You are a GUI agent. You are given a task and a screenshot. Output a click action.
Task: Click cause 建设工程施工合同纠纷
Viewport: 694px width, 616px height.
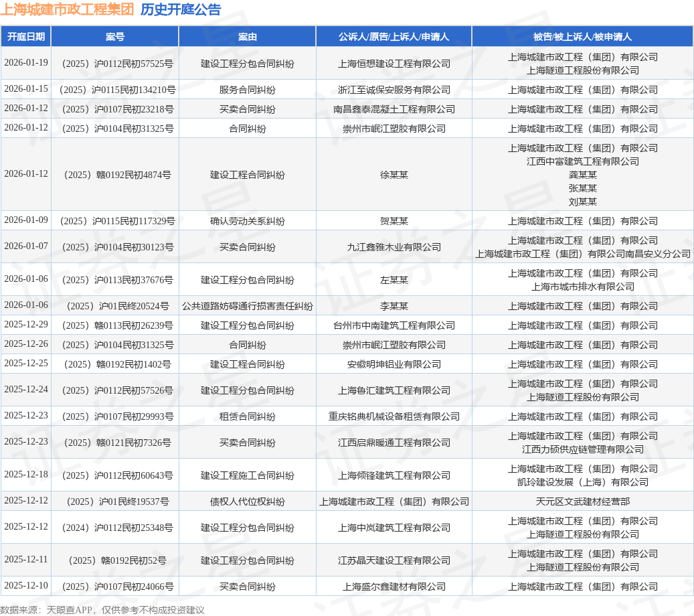(247, 475)
